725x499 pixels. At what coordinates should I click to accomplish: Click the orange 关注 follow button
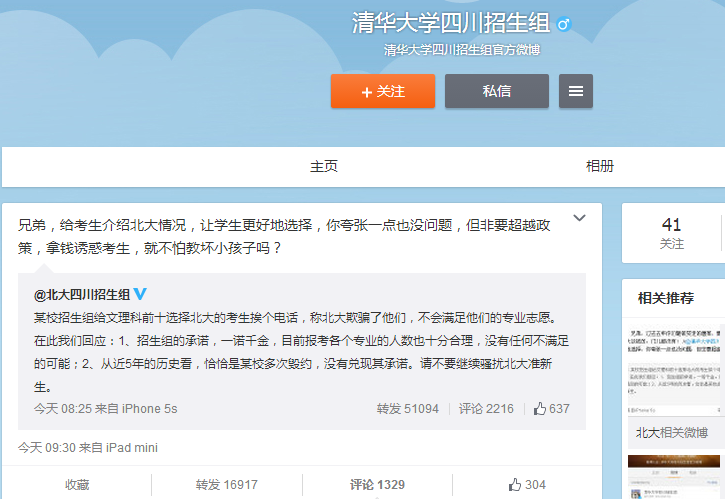coord(383,91)
